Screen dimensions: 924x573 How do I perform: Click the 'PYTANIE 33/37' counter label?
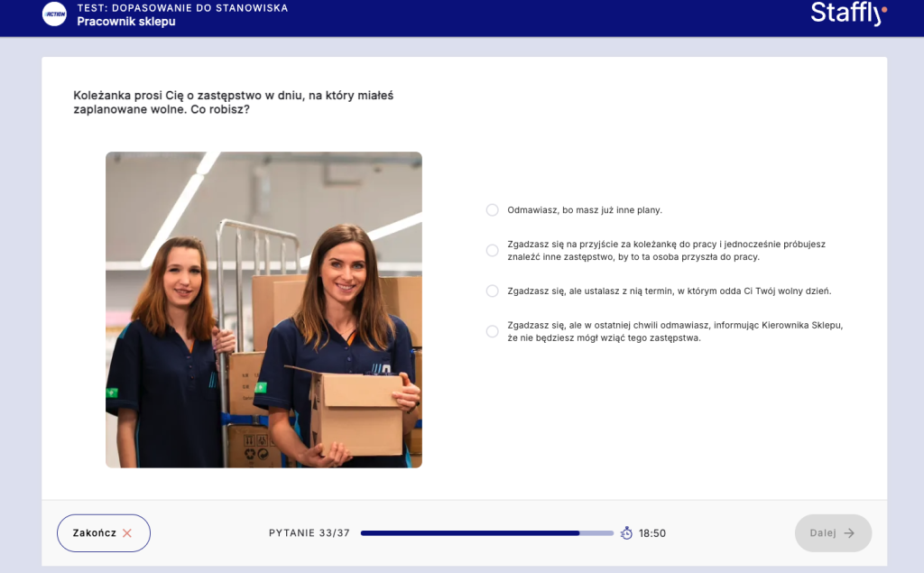pos(309,533)
